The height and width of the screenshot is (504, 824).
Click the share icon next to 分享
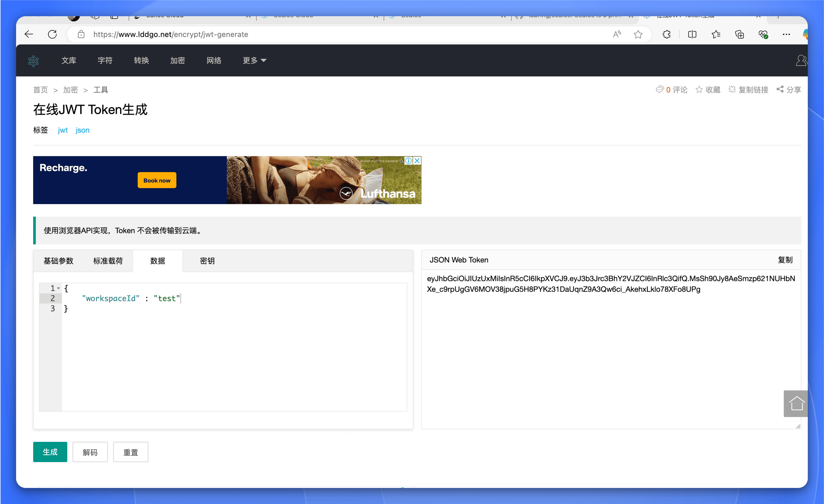click(781, 89)
